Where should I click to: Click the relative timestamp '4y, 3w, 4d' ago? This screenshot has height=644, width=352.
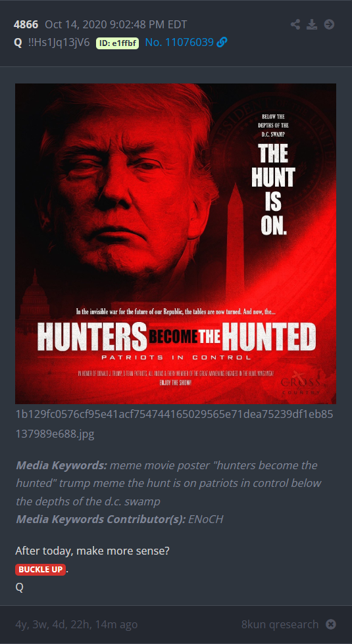76,624
